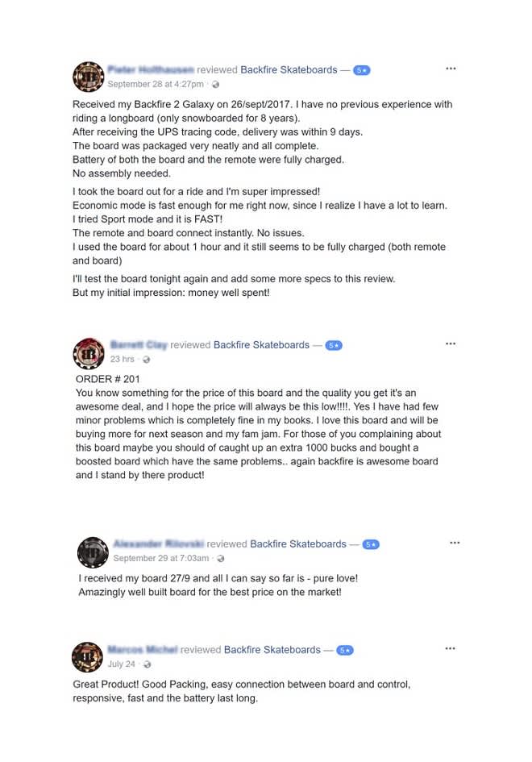Click the avatar on the July 24 review
532x762 pixels.
tap(87, 657)
